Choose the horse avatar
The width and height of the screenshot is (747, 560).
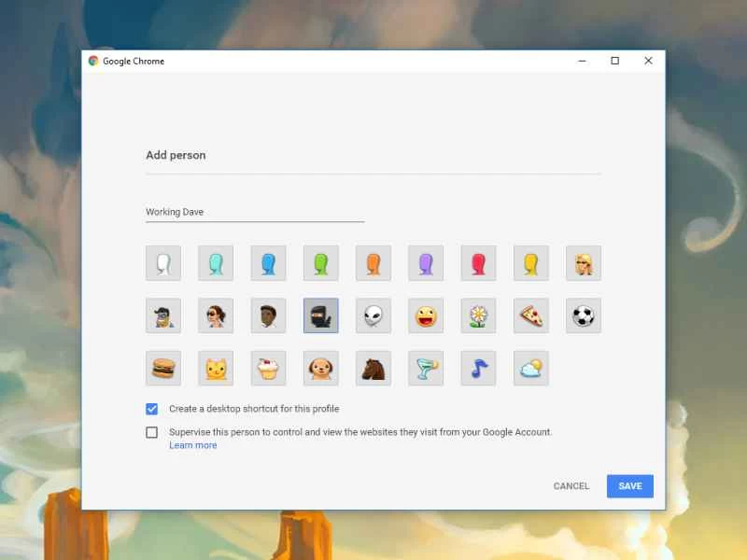click(373, 367)
